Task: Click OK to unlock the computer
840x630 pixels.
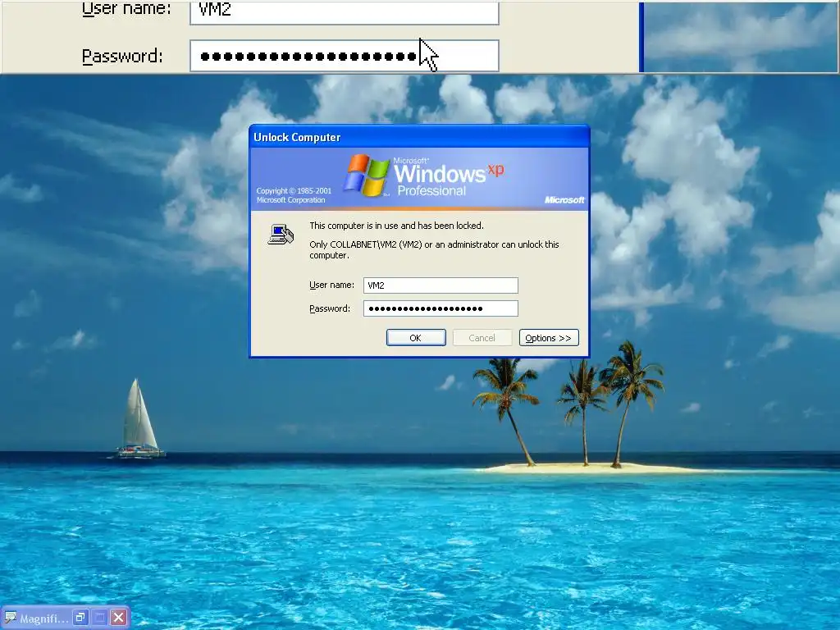Action: (x=416, y=337)
